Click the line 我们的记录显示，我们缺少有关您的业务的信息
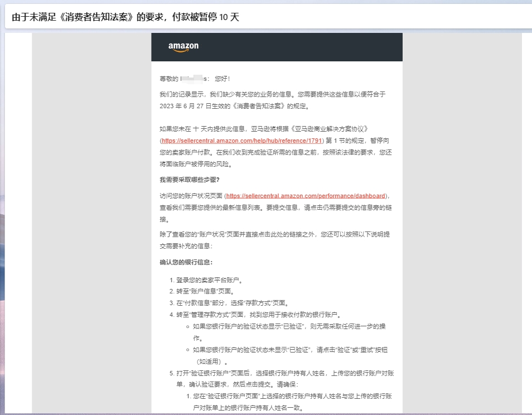 tap(226, 94)
